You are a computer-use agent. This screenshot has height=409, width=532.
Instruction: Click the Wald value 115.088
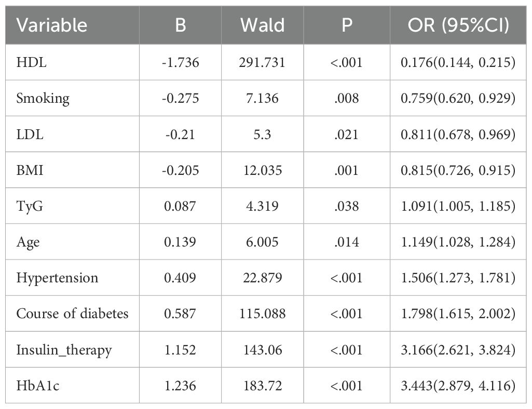pos(262,313)
